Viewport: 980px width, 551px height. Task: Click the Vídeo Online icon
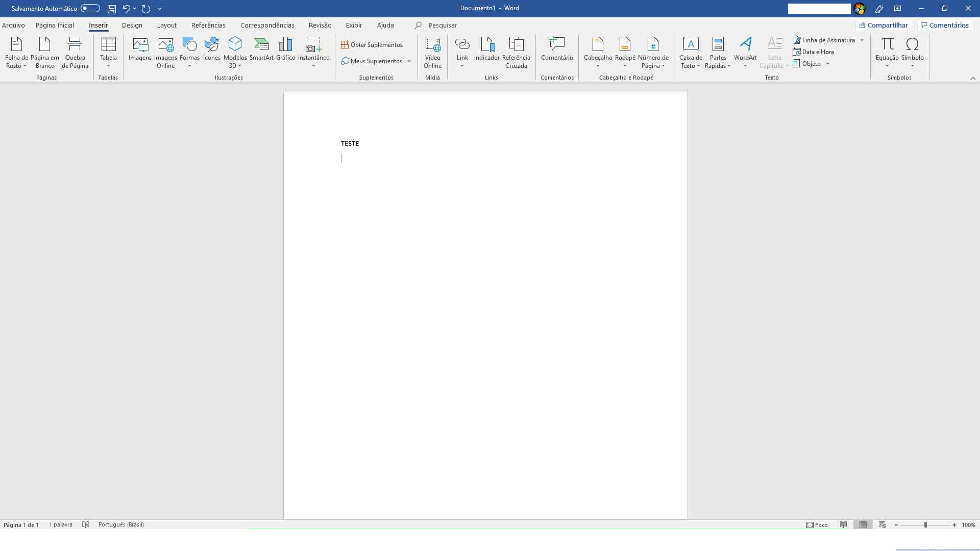432,52
